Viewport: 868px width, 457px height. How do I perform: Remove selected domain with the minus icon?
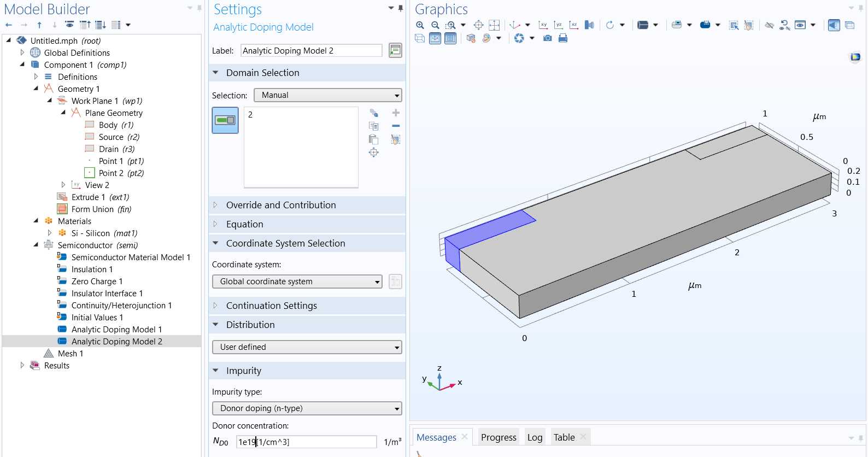(x=396, y=126)
